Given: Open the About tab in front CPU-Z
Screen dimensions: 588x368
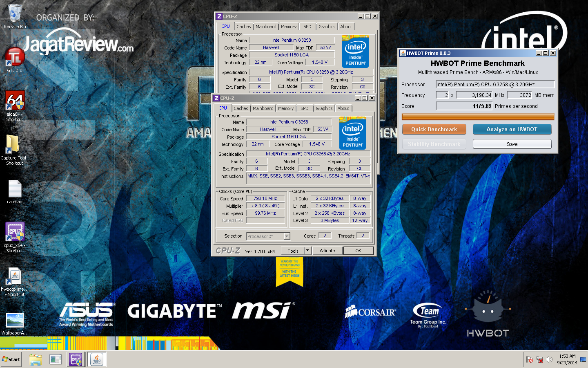Looking at the screenshot, I should 343,108.
